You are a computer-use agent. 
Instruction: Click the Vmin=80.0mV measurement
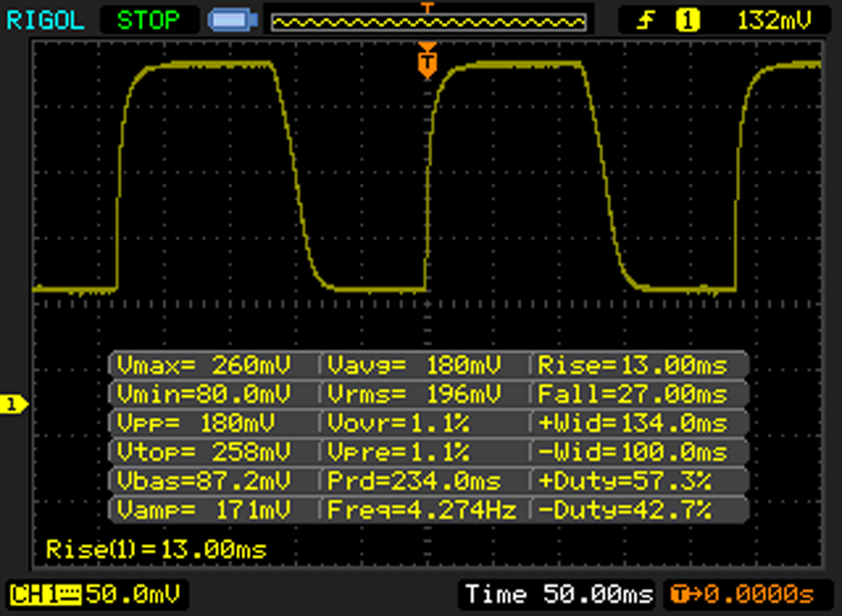pos(204,394)
